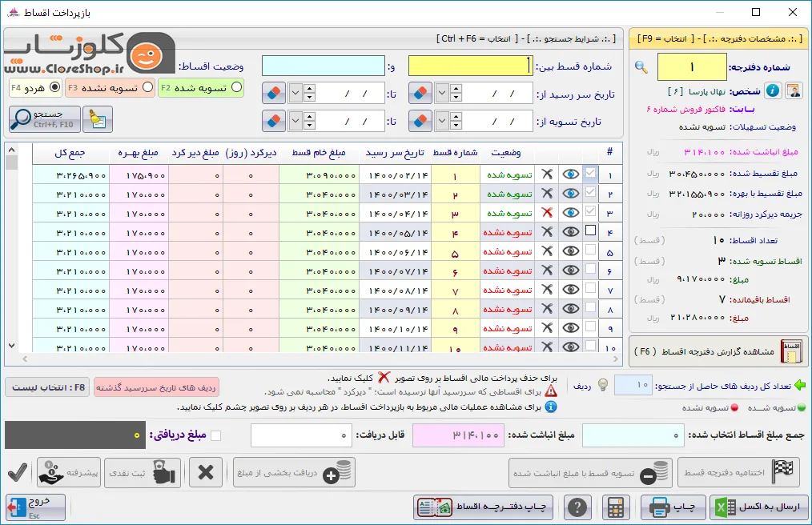Select the checkbox of installment row 8
Screen dimensions: 812x525
[x=590, y=307]
